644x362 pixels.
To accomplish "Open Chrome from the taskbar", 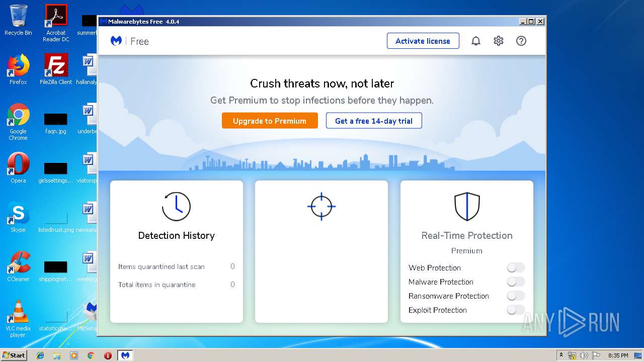I will coord(91,355).
